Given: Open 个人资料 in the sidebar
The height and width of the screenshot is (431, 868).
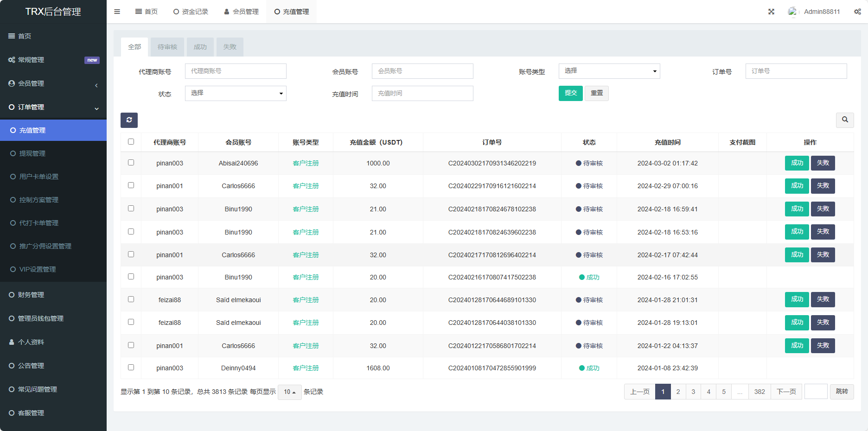Looking at the screenshot, I should 53,342.
